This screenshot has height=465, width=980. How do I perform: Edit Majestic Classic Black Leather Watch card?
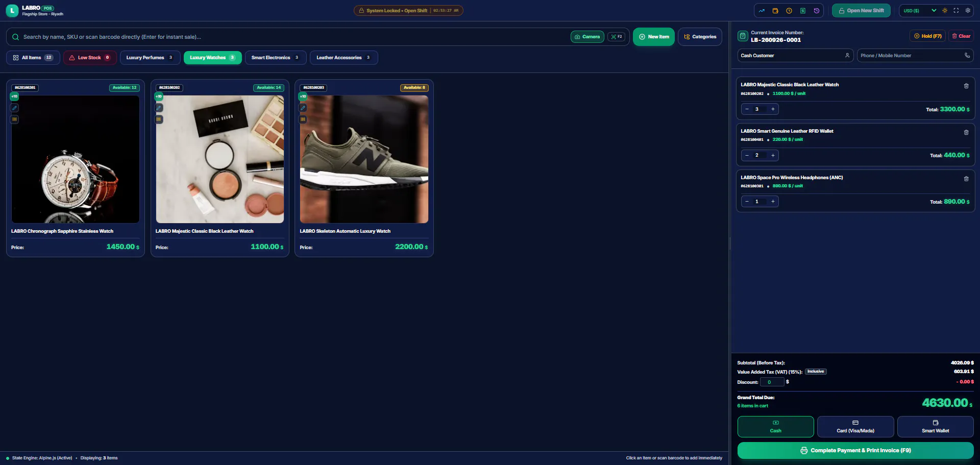tap(159, 108)
